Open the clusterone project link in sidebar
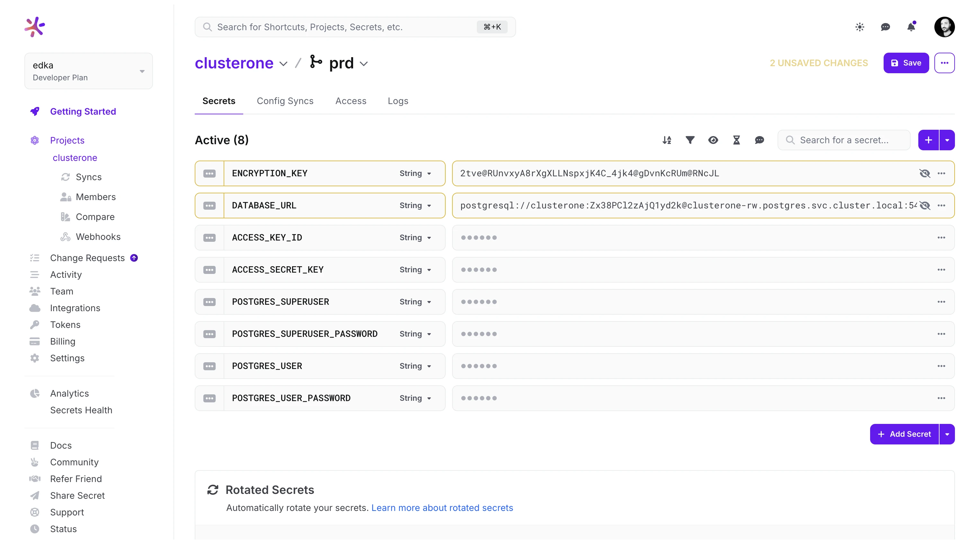This screenshot has height=544, width=980. 75,158
